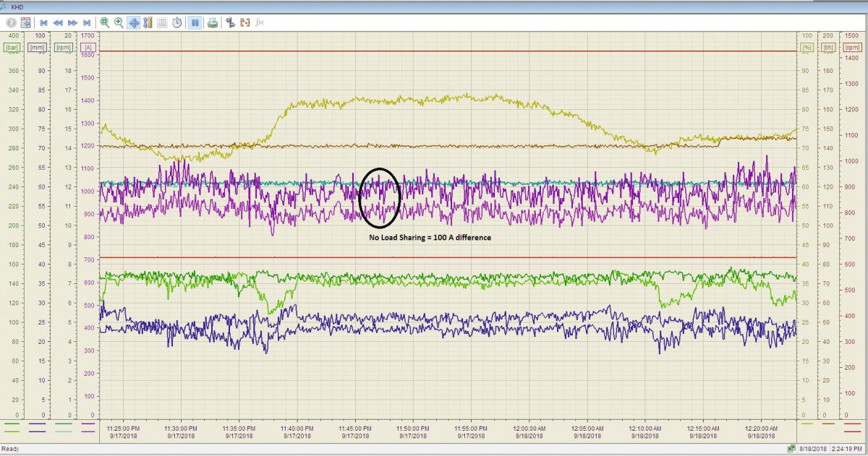Open the trend configuration dialog icon
868x456 pixels.
25,22
